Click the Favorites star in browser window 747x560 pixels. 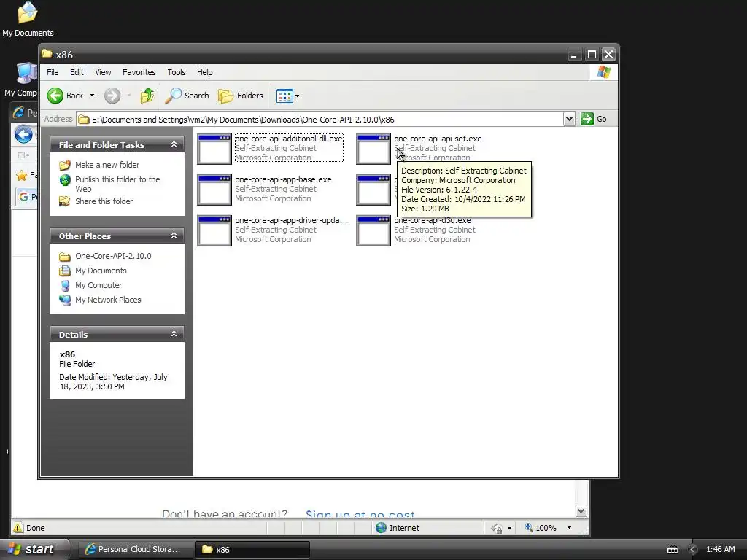[21, 176]
